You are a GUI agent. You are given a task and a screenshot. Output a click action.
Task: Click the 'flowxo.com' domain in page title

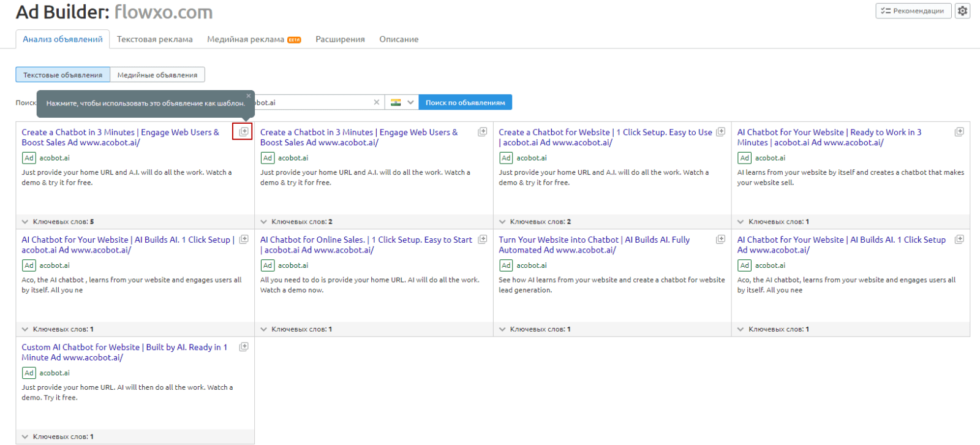click(164, 12)
